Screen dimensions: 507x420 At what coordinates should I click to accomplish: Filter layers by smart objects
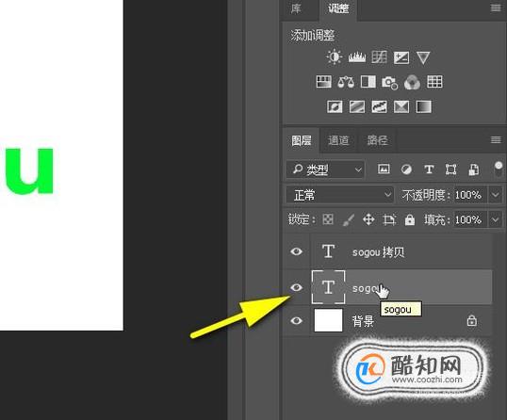(474, 170)
